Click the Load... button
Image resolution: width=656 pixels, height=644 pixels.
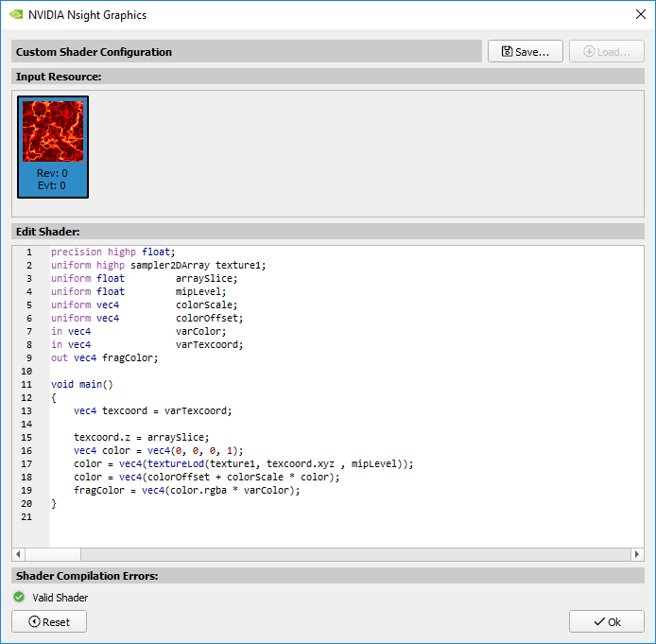click(x=606, y=52)
